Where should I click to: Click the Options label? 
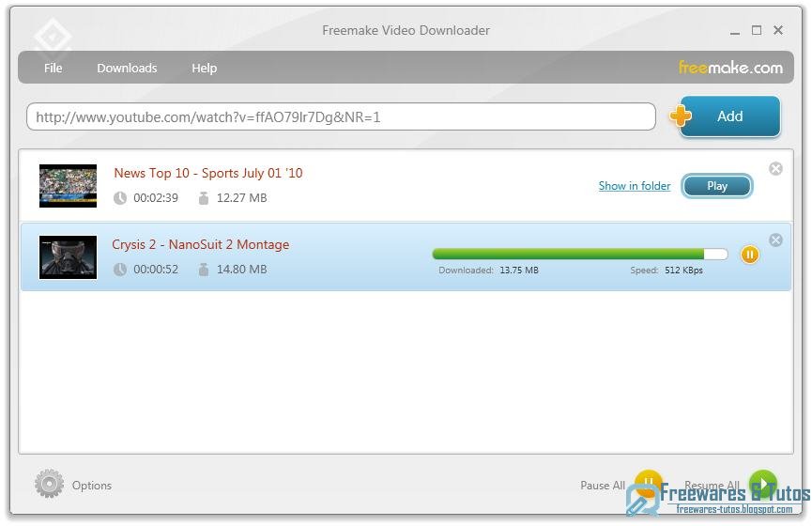pos(92,486)
